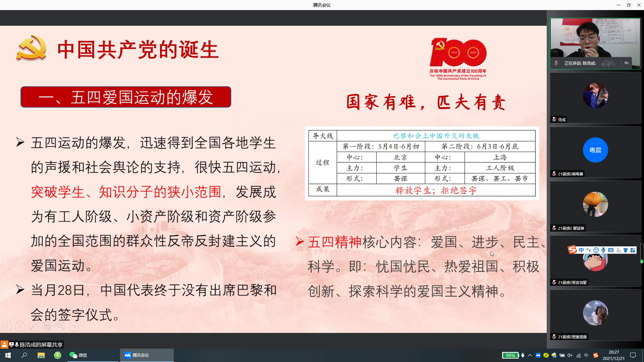Open Sogou soft keyboard icon
The image size is (644, 362).
tap(611, 250)
